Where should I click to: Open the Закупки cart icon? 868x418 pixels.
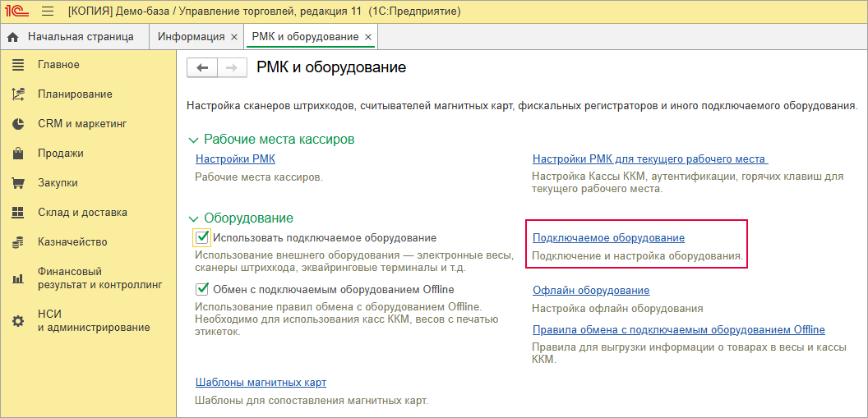pyautogui.click(x=18, y=183)
